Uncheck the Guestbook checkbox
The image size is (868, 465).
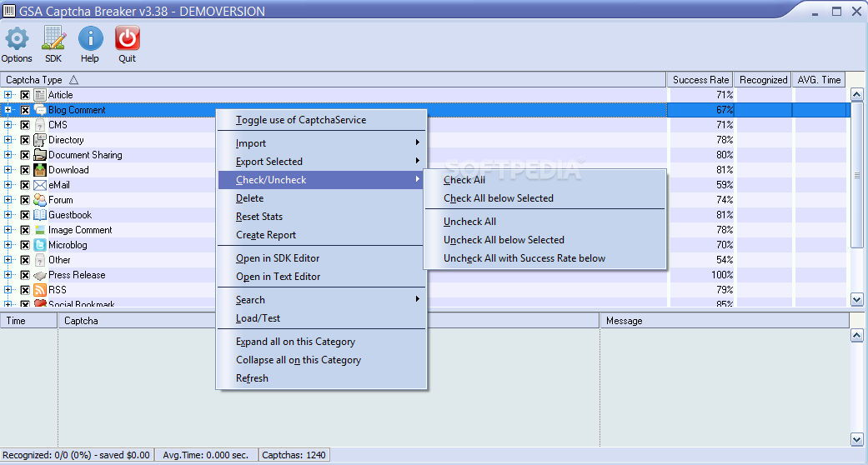(25, 215)
